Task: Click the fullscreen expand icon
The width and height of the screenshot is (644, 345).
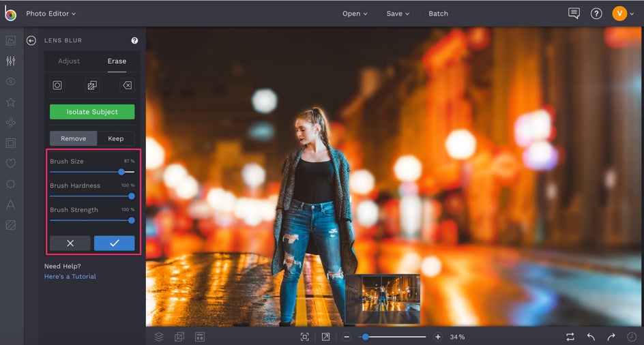Action: [x=325, y=337]
